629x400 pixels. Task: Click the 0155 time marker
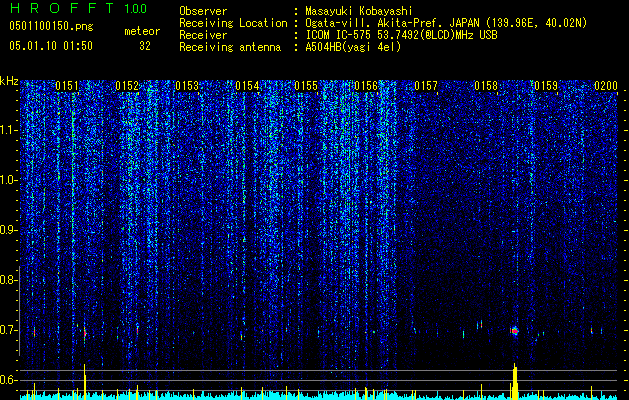point(306,86)
